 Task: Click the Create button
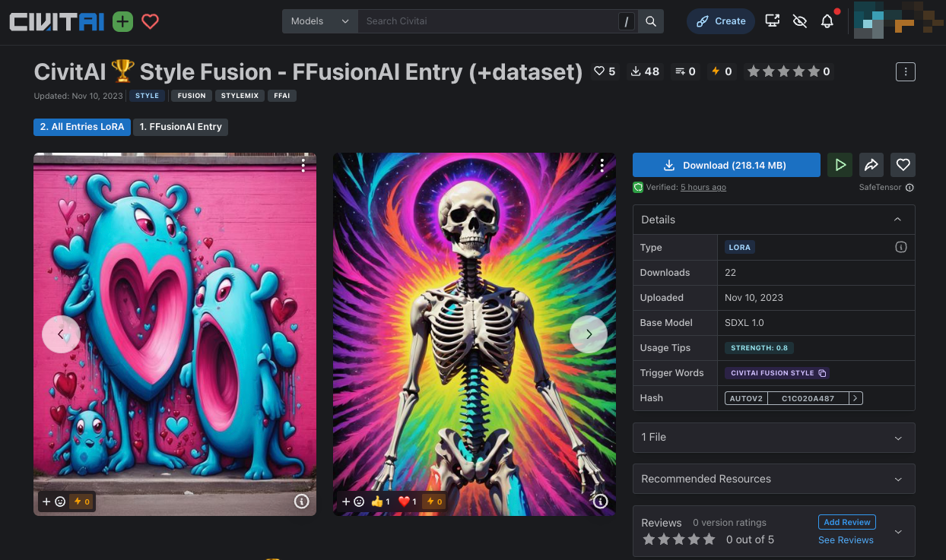[721, 21]
